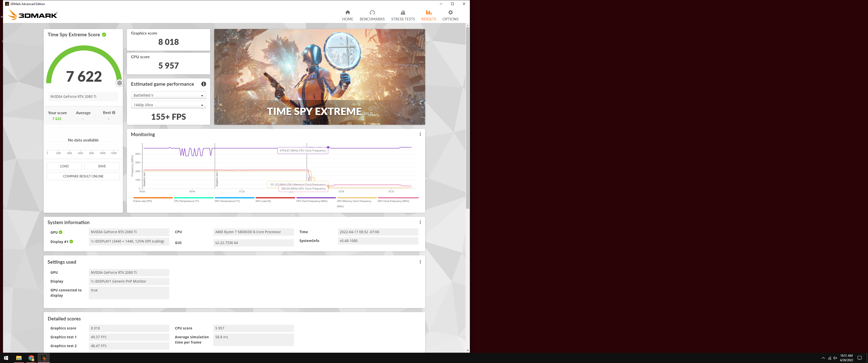Click the muted volume tray icon
The image size is (868, 363).
835,358
